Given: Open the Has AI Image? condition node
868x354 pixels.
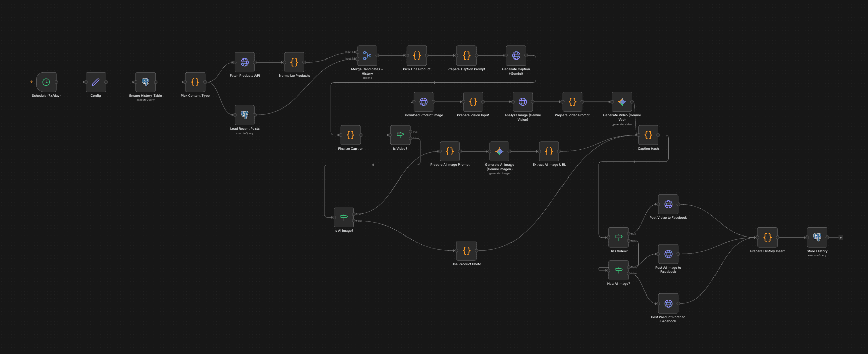Looking at the screenshot, I should point(619,270).
